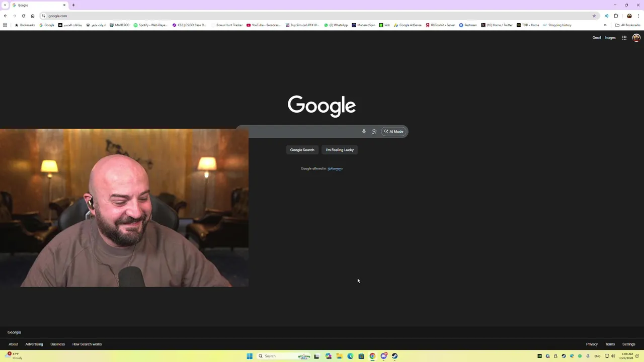Image resolution: width=644 pixels, height=362 pixels.
Task: Open the MAHERCO bookmark
Action: click(x=119, y=25)
